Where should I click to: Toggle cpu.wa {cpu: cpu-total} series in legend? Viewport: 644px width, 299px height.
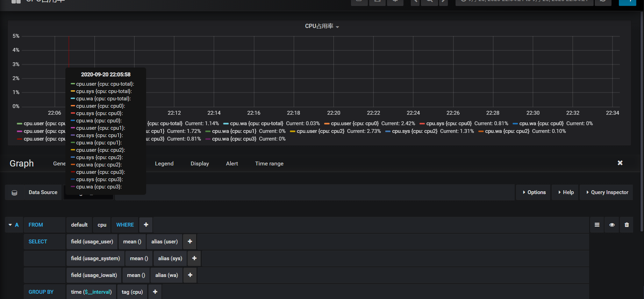click(x=256, y=123)
